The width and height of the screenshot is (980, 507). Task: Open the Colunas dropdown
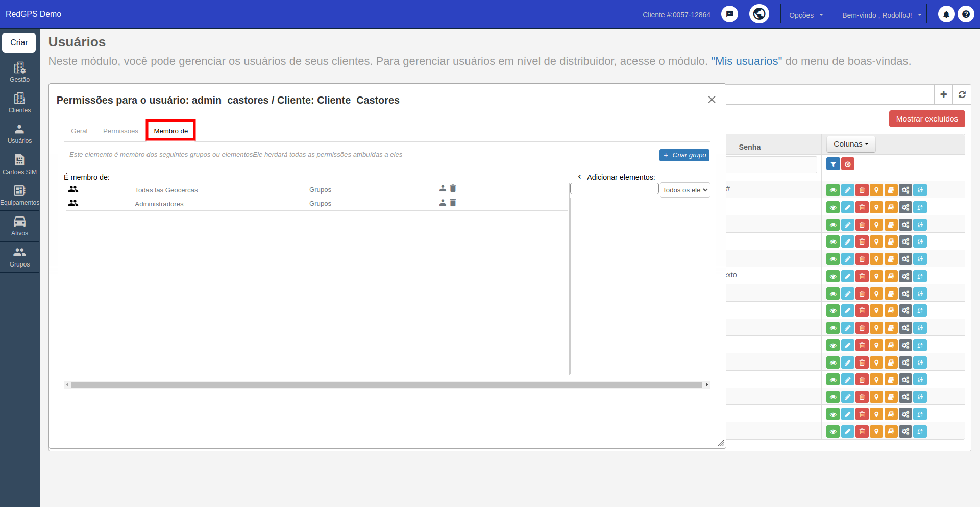coord(851,144)
